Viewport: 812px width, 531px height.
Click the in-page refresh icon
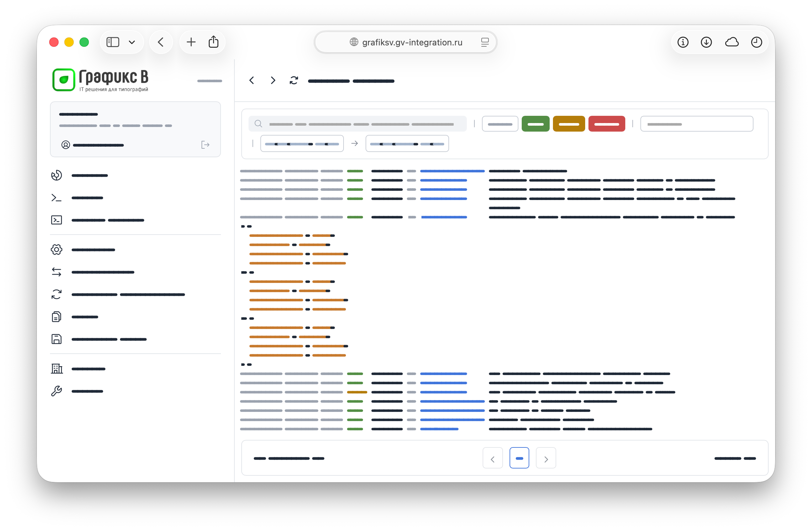(x=294, y=81)
